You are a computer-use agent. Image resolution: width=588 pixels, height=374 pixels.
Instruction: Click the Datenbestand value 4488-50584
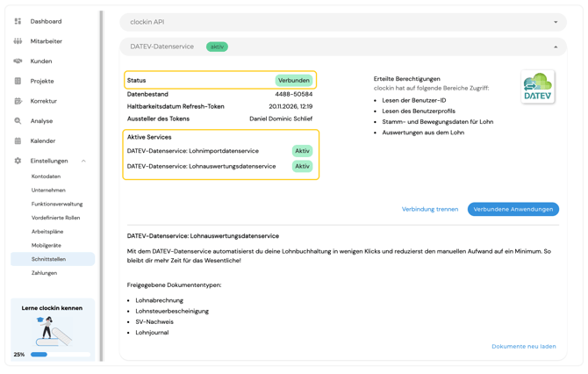click(x=294, y=94)
